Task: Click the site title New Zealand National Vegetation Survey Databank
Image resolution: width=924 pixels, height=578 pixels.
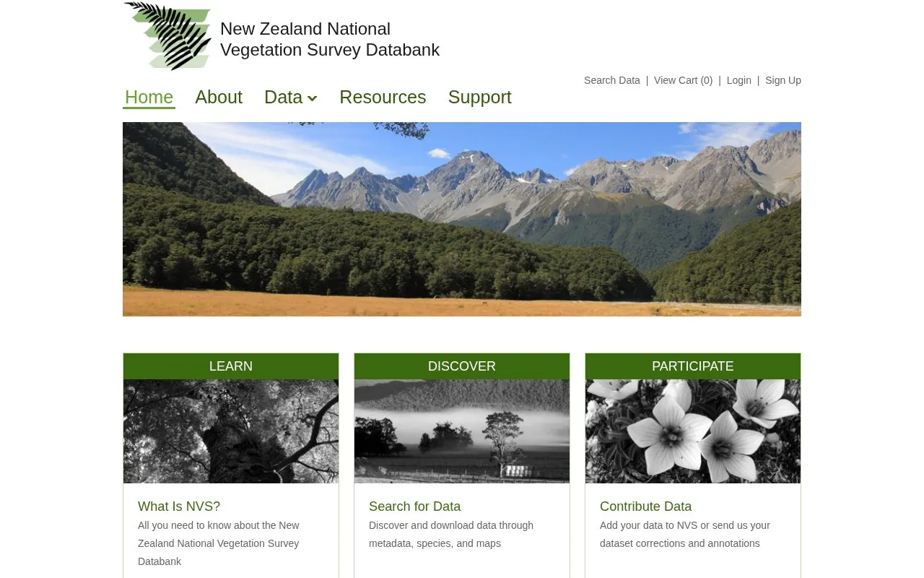Action: coord(330,39)
